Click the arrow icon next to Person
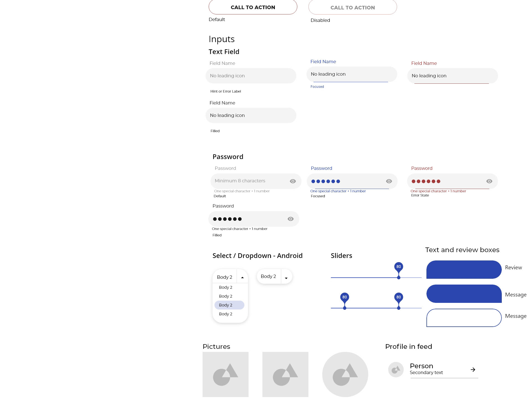This screenshot has width=532, height=399. (473, 370)
